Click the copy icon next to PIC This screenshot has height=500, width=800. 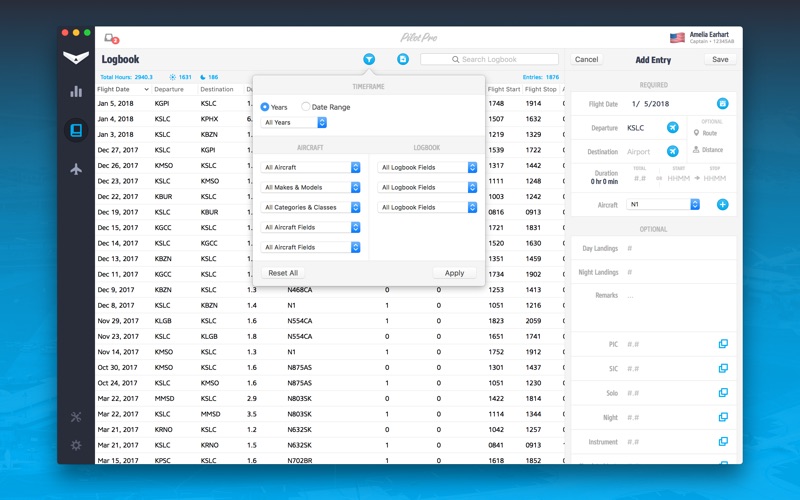(723, 344)
